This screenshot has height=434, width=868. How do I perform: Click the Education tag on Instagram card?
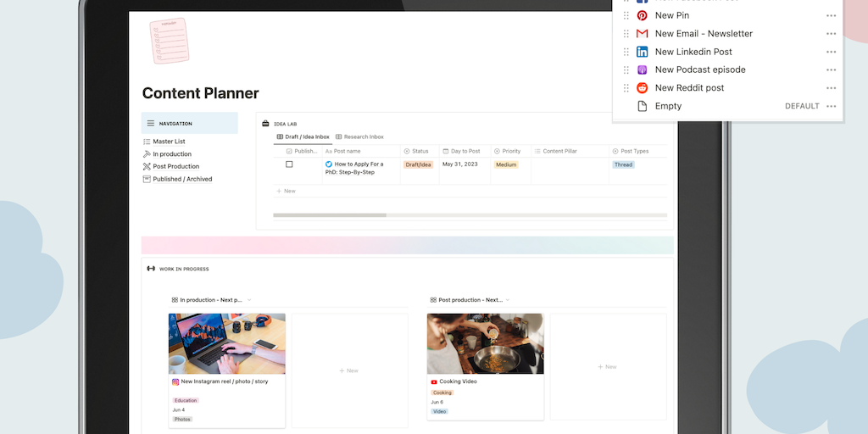[186, 400]
